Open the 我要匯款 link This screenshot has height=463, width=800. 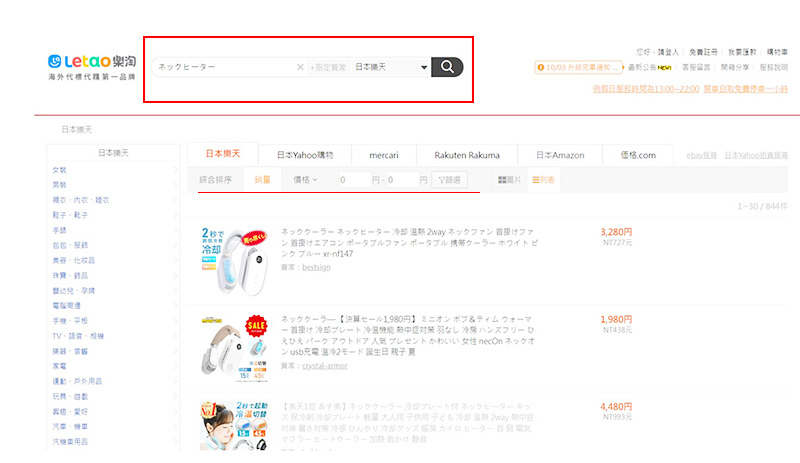(x=742, y=52)
